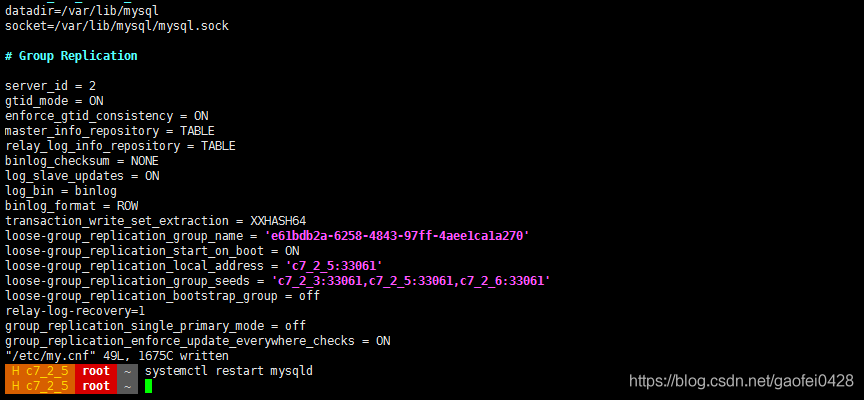
Task: Click the group_seeds host list value
Action: [411, 281]
